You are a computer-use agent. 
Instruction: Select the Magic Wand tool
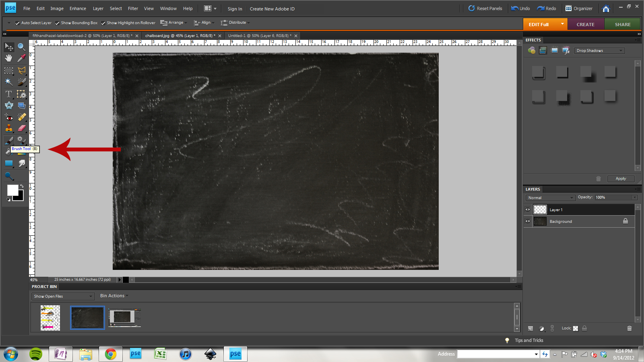[x=8, y=82]
